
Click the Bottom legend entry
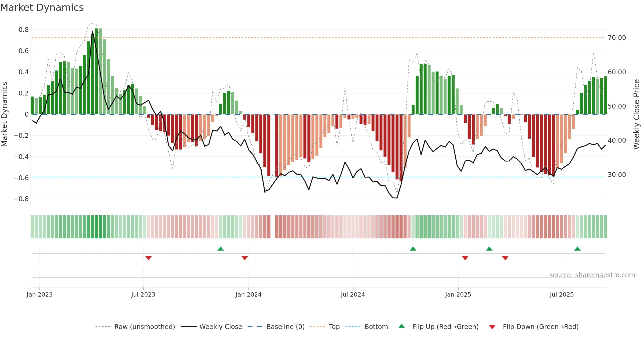pos(367,327)
